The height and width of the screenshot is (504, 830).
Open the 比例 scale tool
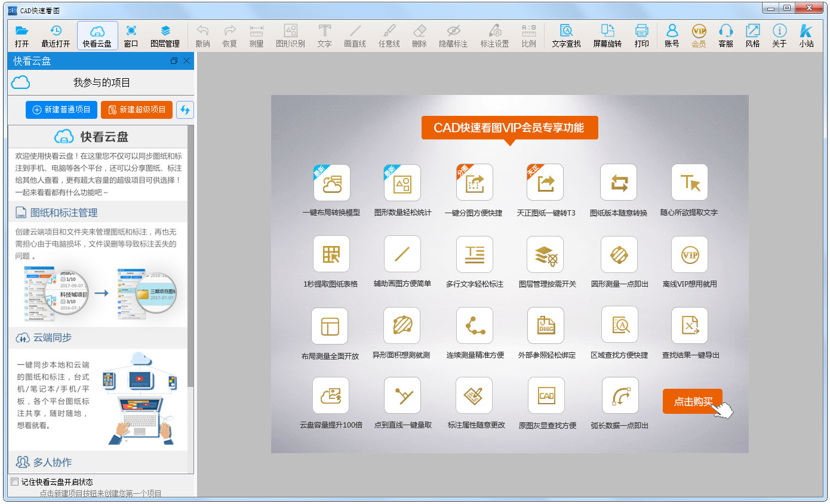pyautogui.click(x=529, y=36)
